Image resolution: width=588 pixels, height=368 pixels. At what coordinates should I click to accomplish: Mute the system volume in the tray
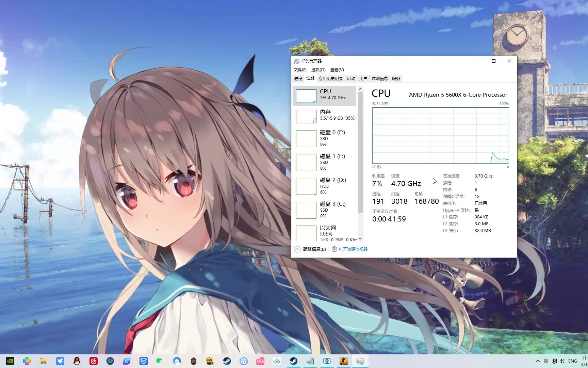(562, 361)
